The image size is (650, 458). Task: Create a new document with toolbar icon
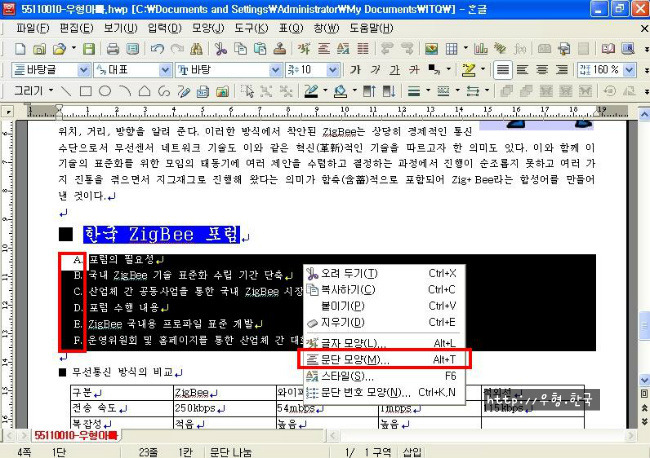[20, 49]
